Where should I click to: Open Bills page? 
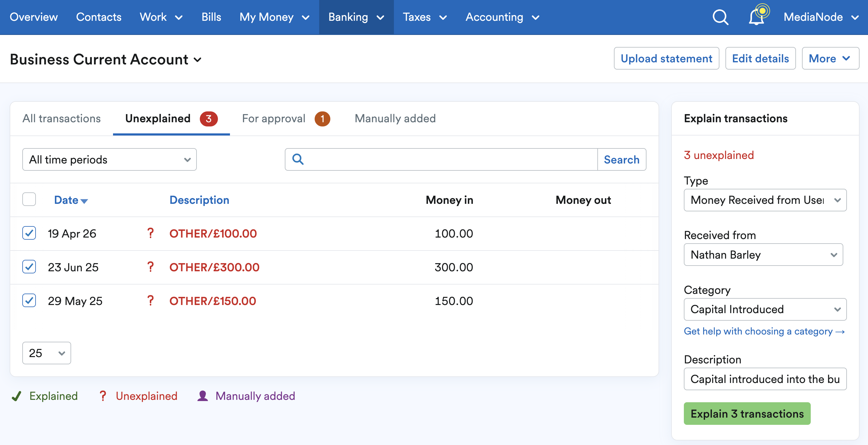pos(211,17)
